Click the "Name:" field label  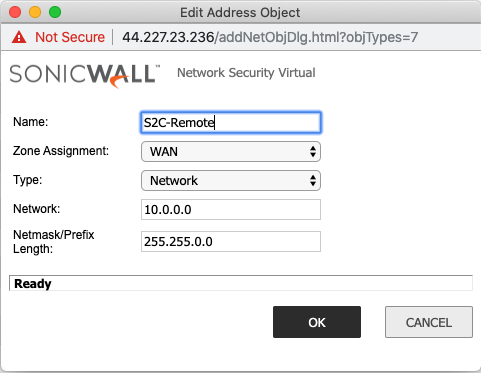click(x=31, y=122)
